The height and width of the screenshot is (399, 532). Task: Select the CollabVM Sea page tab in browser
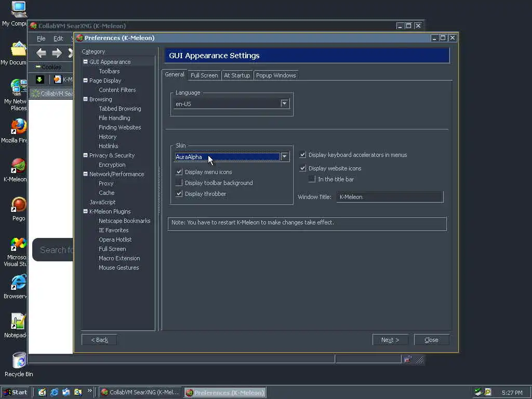pos(51,94)
